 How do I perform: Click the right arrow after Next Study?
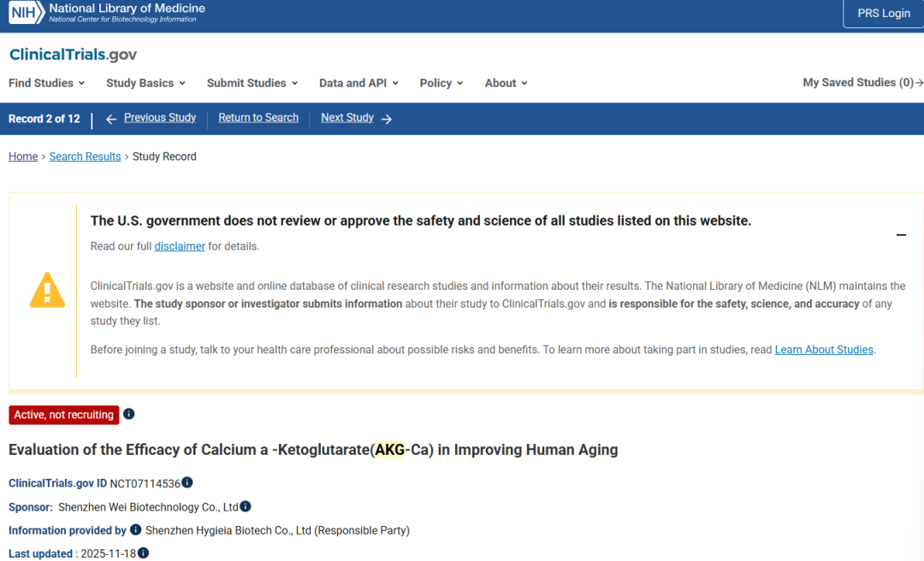click(x=387, y=119)
